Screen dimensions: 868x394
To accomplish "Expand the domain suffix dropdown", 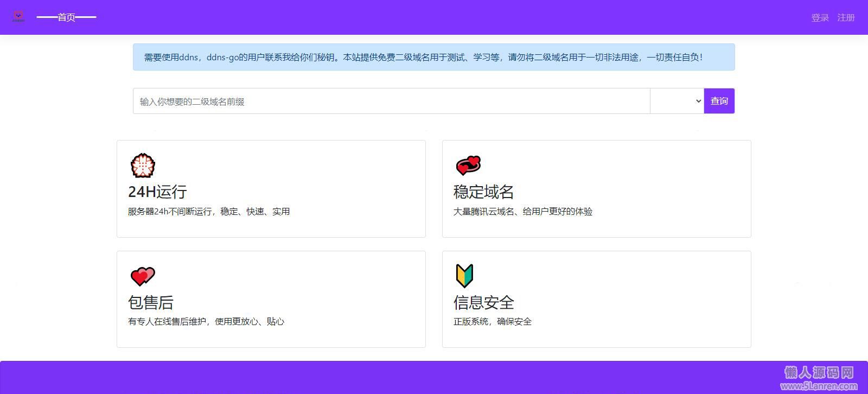I will 676,101.
